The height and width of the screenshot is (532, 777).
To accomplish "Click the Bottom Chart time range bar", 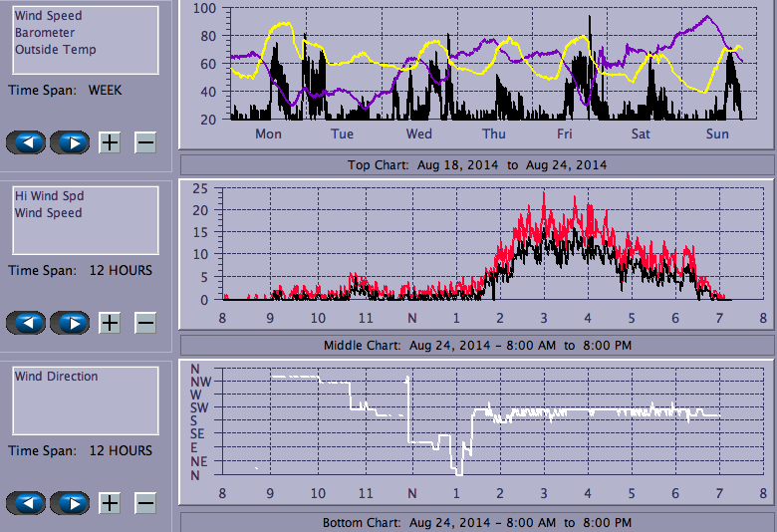I will tap(476, 522).
